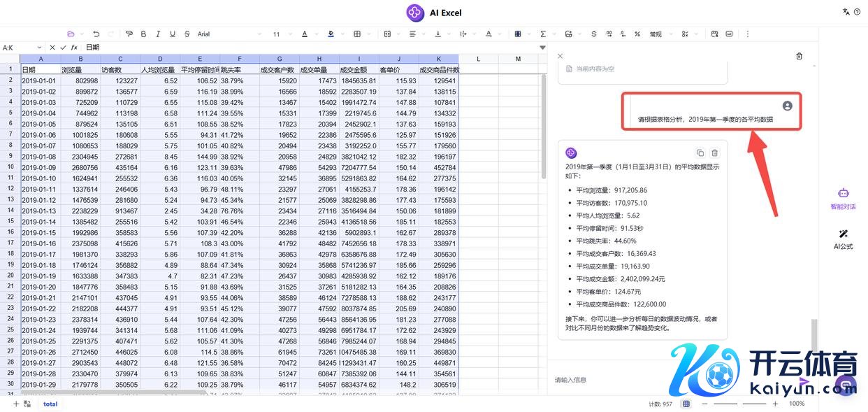Select the total sheet tab
Image resolution: width=868 pixels, height=412 pixels.
click(x=50, y=404)
